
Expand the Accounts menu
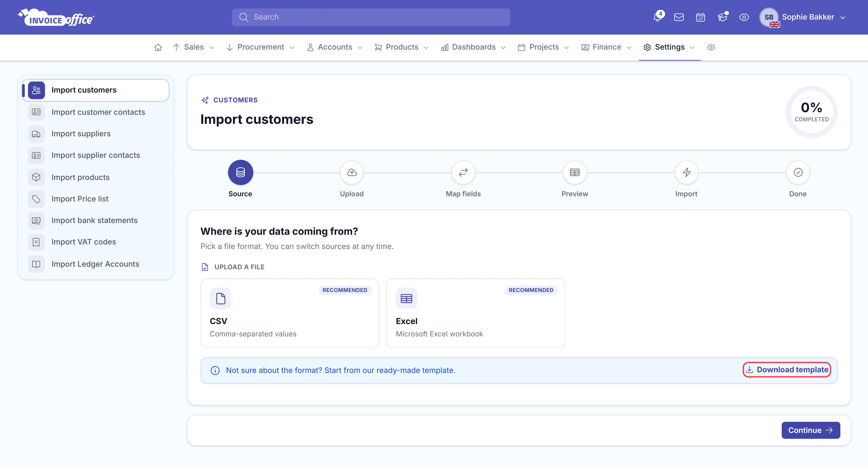tap(335, 48)
